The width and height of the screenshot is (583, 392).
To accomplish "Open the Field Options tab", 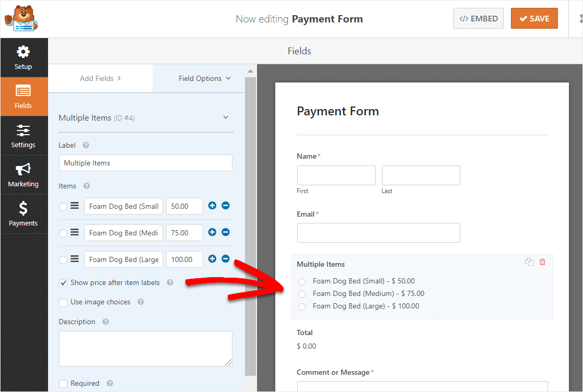I will [204, 78].
